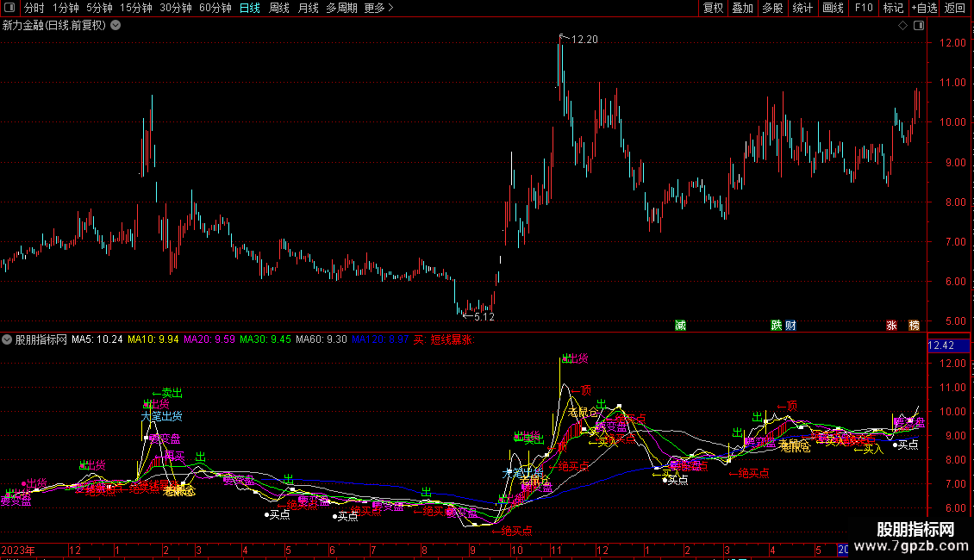The height and width of the screenshot is (560, 974).
Task: Click the MA20: 9.59 indicator value
Action: click(x=209, y=339)
